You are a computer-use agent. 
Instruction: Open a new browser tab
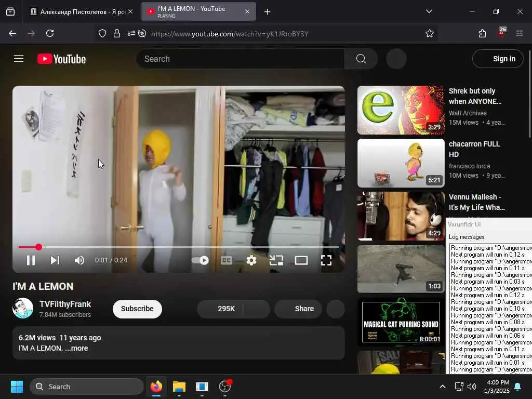(267, 12)
